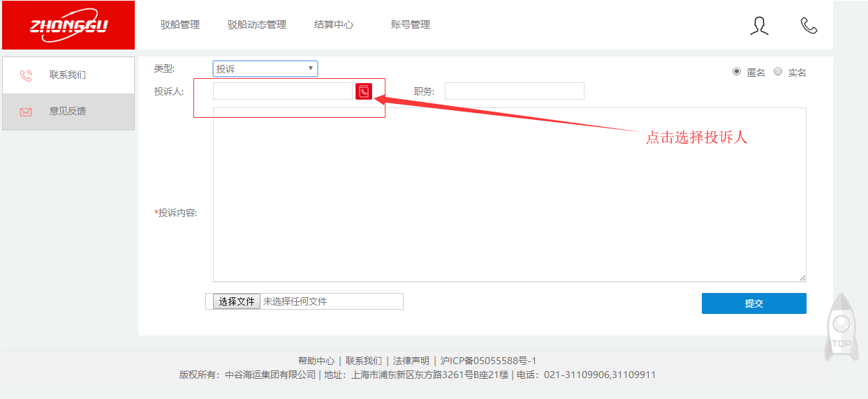The image size is (868, 399).
Task: Click the 版权所有 company text in footer
Action: coord(248,375)
